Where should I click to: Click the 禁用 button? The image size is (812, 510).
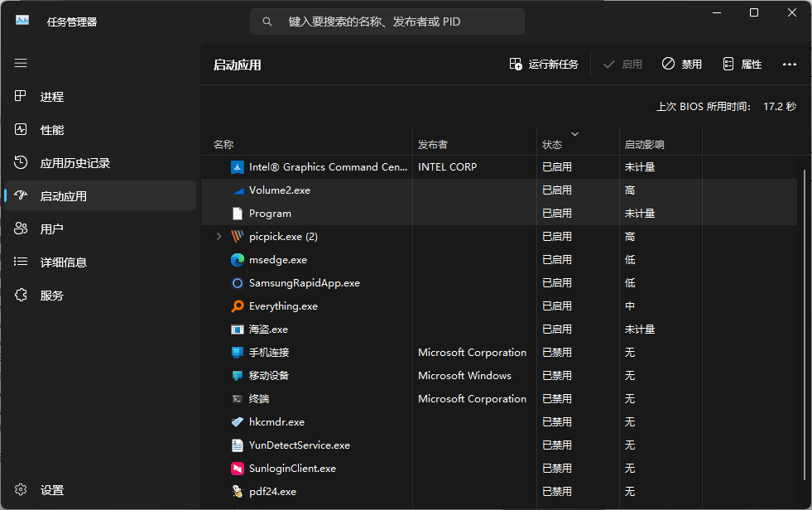click(x=681, y=65)
